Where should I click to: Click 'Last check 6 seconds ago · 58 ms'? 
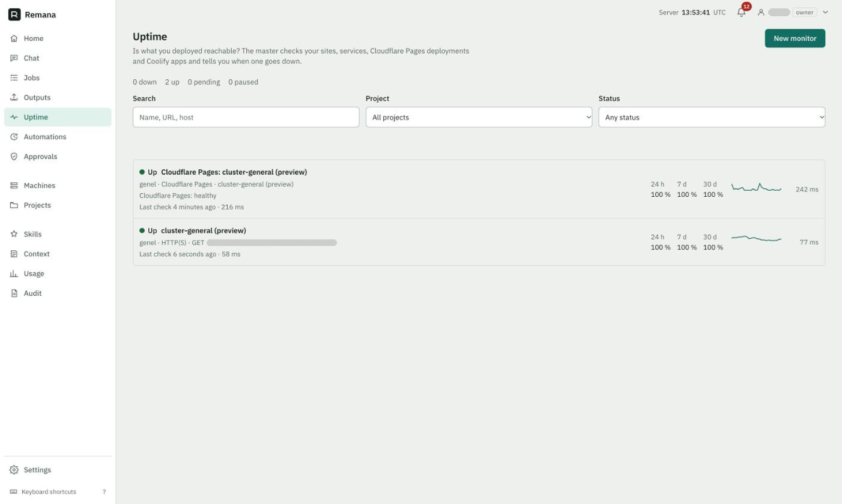pos(190,254)
